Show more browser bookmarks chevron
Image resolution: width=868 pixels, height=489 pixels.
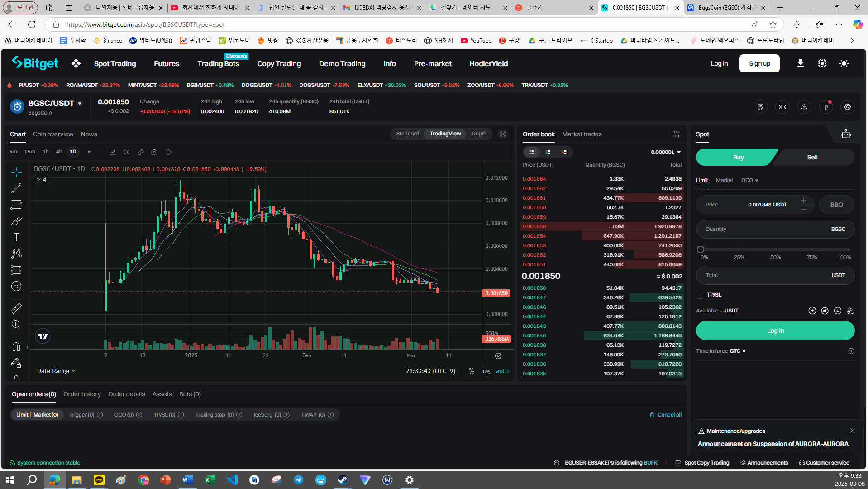pyautogui.click(x=852, y=40)
